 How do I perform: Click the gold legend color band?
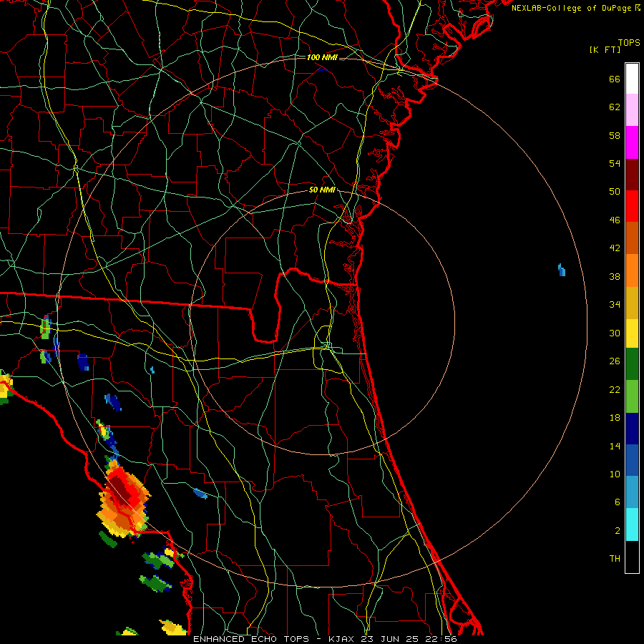(632, 303)
